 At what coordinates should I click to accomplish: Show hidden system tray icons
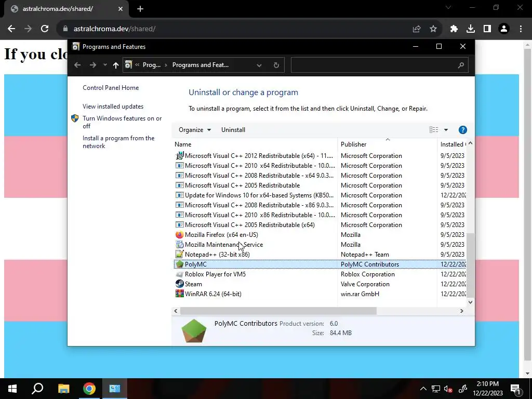click(423, 389)
